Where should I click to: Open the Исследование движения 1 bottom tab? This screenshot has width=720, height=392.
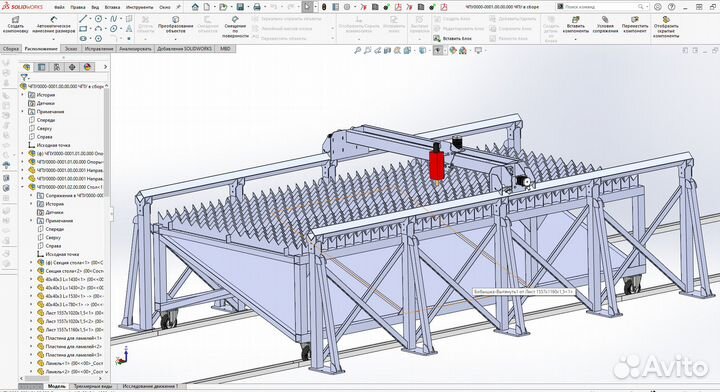[151, 386]
